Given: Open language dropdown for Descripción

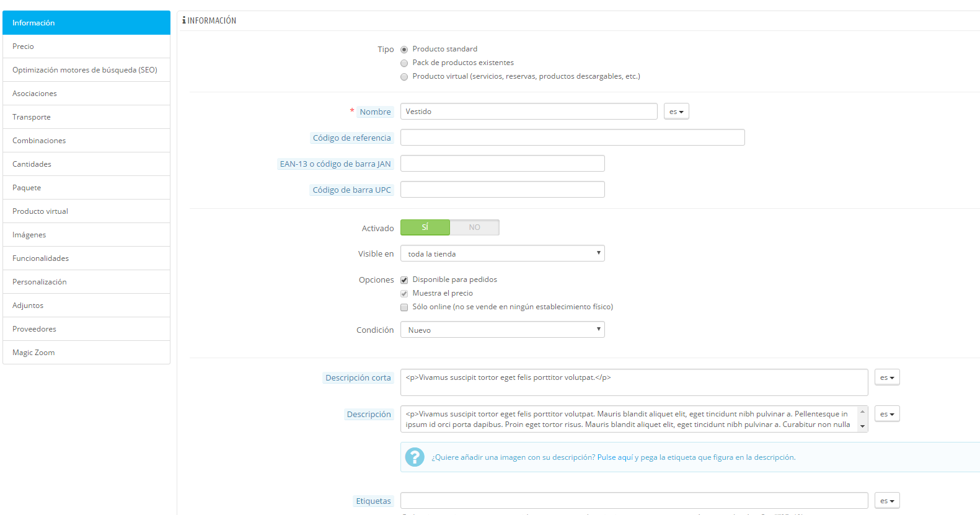Looking at the screenshot, I should pos(887,414).
